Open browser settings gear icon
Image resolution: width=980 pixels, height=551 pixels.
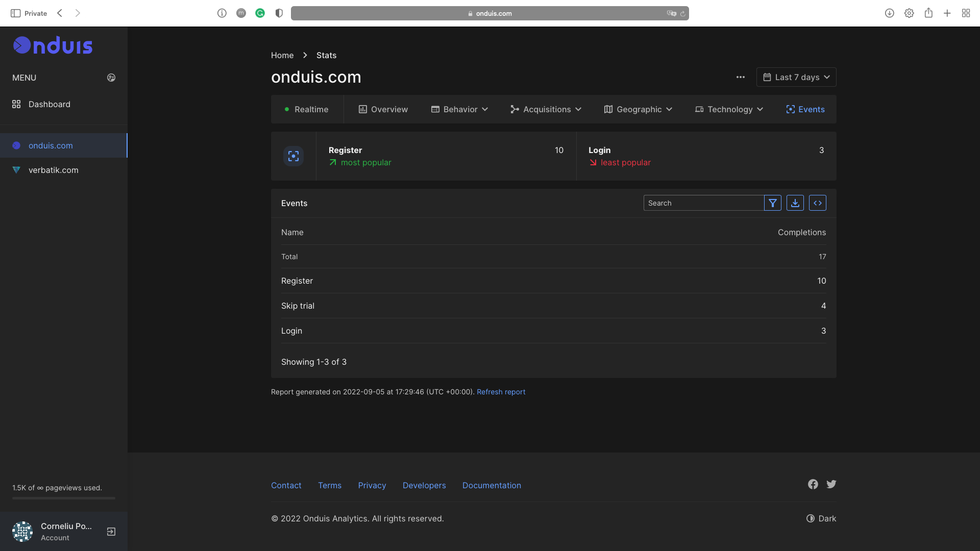pos(909,13)
